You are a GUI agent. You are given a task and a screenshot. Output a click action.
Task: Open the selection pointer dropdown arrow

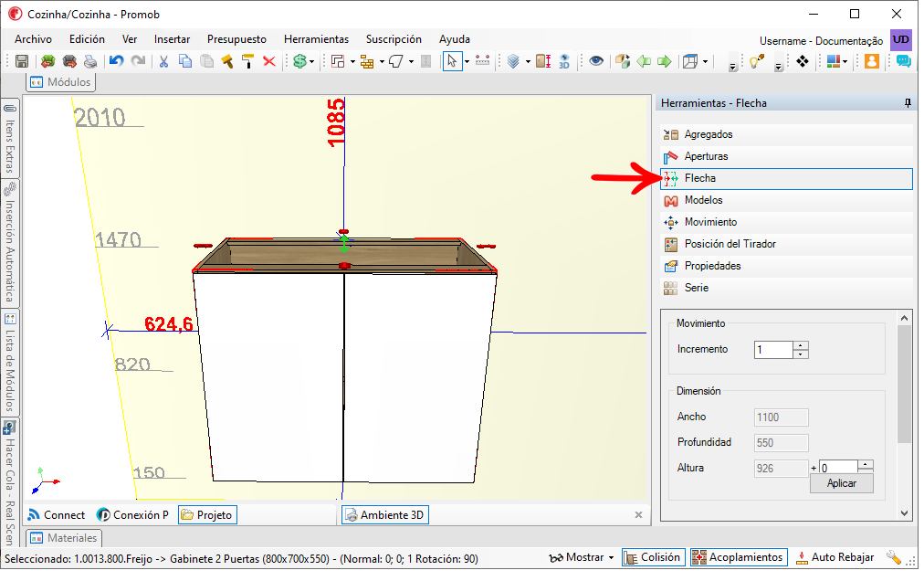tap(467, 61)
